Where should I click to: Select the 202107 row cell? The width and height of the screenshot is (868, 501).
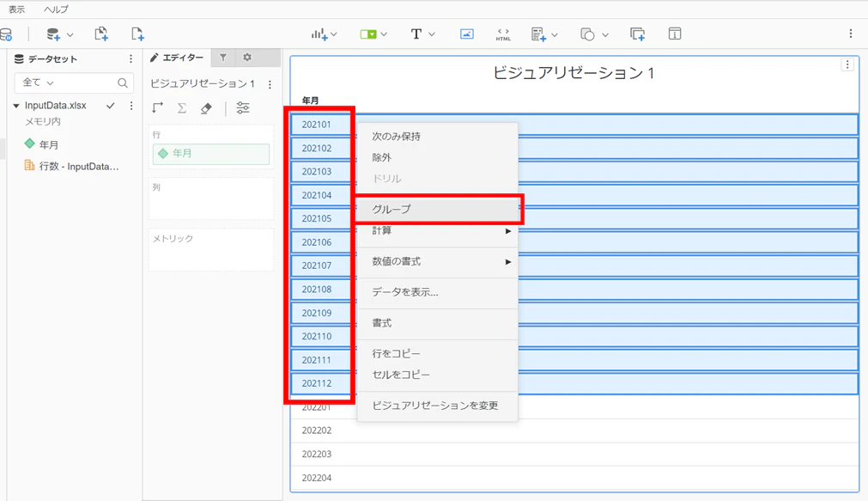tap(317, 266)
